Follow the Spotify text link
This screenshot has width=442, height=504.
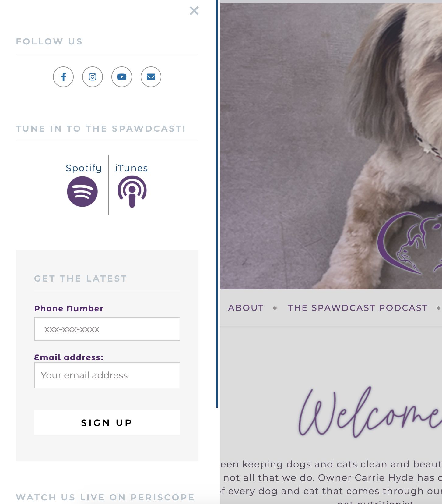pyautogui.click(x=84, y=168)
